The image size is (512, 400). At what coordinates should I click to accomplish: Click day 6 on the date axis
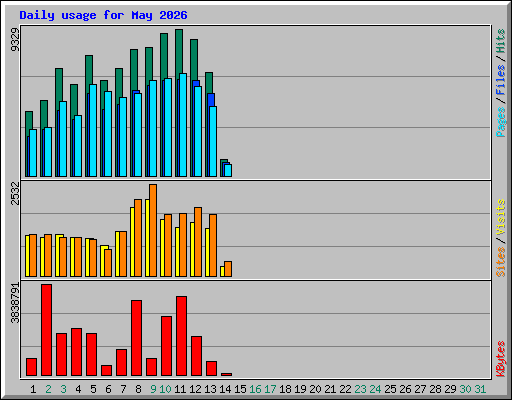(x=108, y=389)
